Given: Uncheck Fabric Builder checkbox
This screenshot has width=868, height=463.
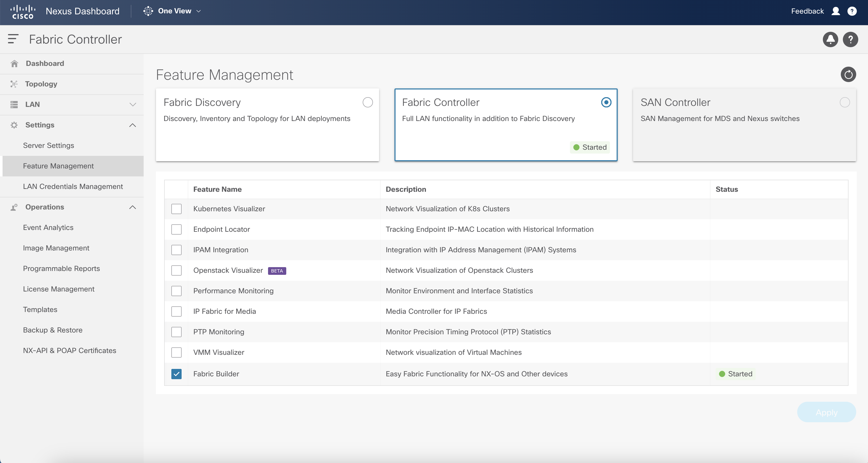Looking at the screenshot, I should (176, 374).
